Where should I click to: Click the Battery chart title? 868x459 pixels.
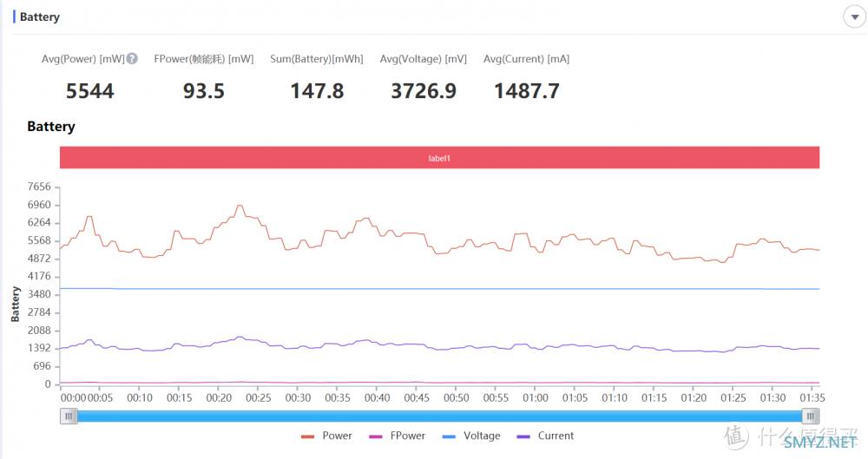point(51,127)
